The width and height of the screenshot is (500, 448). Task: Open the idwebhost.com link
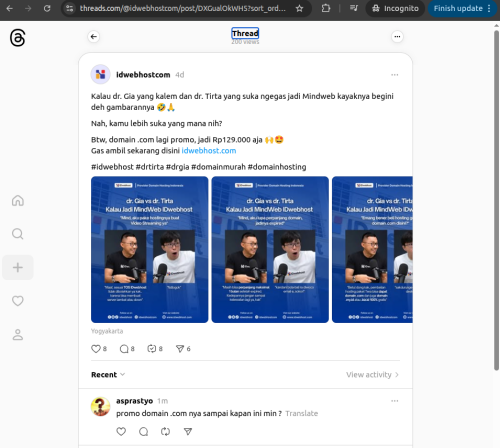click(209, 151)
